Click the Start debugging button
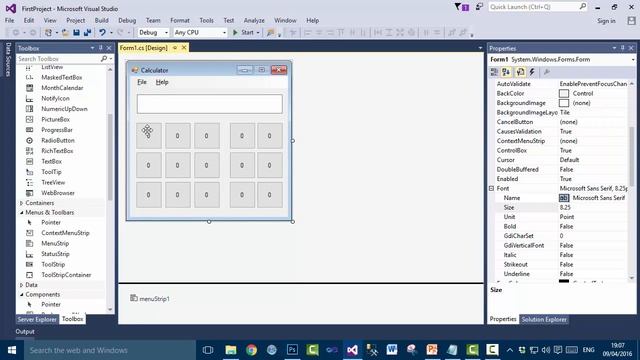 [243, 33]
